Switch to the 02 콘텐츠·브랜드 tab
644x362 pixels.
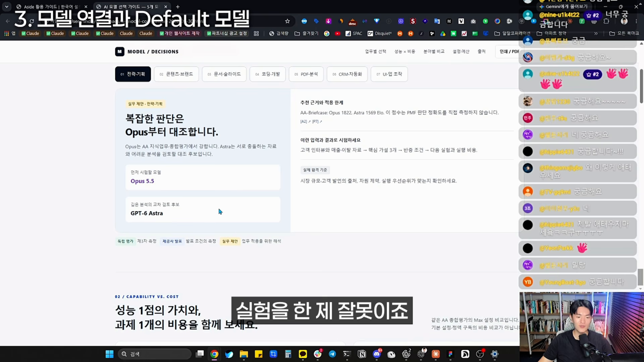176,74
